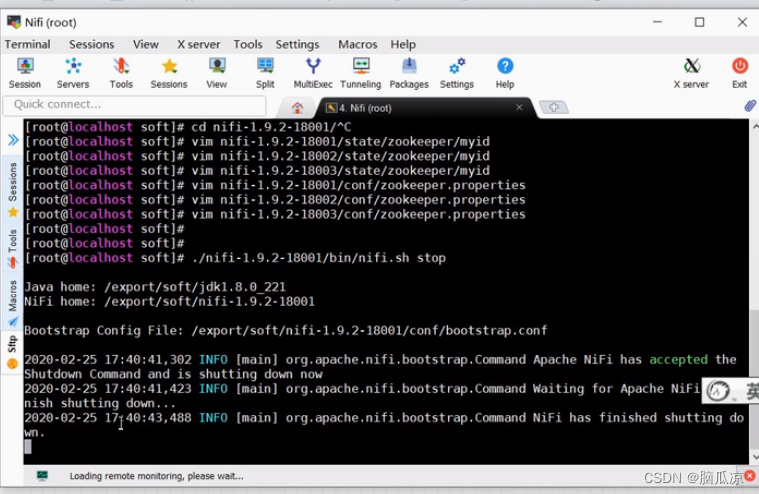Open the Tools toolbar icon
Viewport: 759px width, 494px height.
coord(121,73)
